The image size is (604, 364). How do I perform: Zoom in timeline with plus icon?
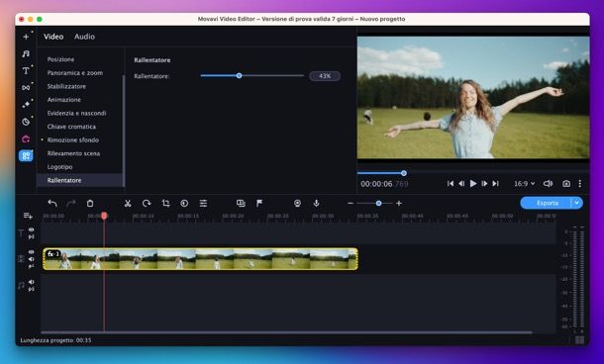(x=399, y=203)
